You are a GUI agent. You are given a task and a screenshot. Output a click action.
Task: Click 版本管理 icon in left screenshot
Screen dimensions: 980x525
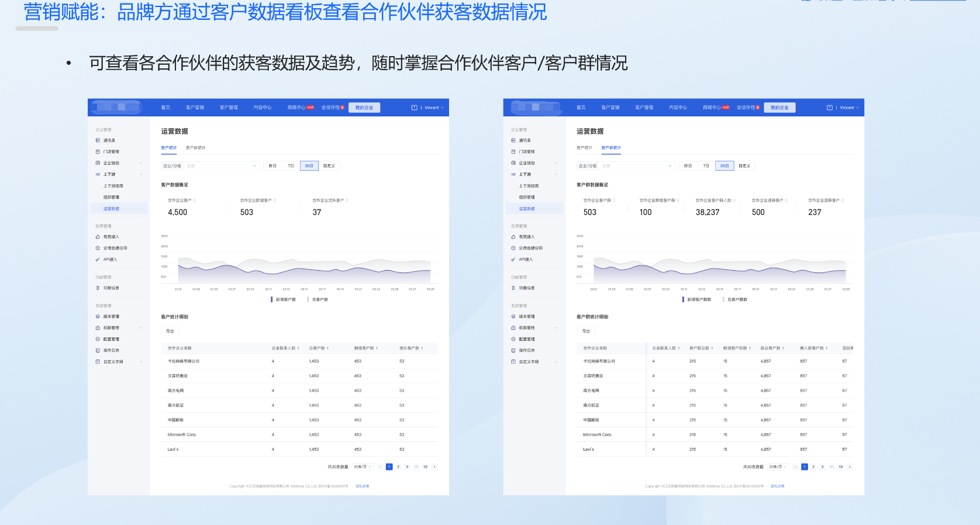[x=98, y=316]
